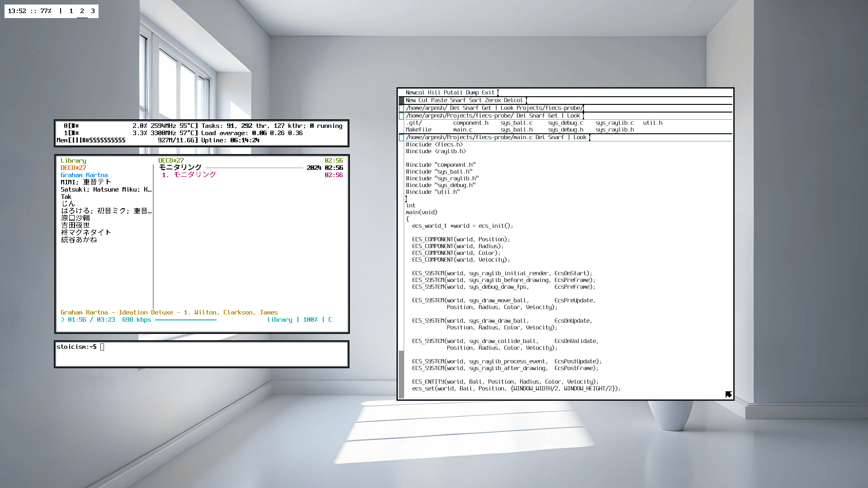This screenshot has width=868, height=488.
Task: Select Graham Kartna in the music library
Action: click(x=84, y=175)
